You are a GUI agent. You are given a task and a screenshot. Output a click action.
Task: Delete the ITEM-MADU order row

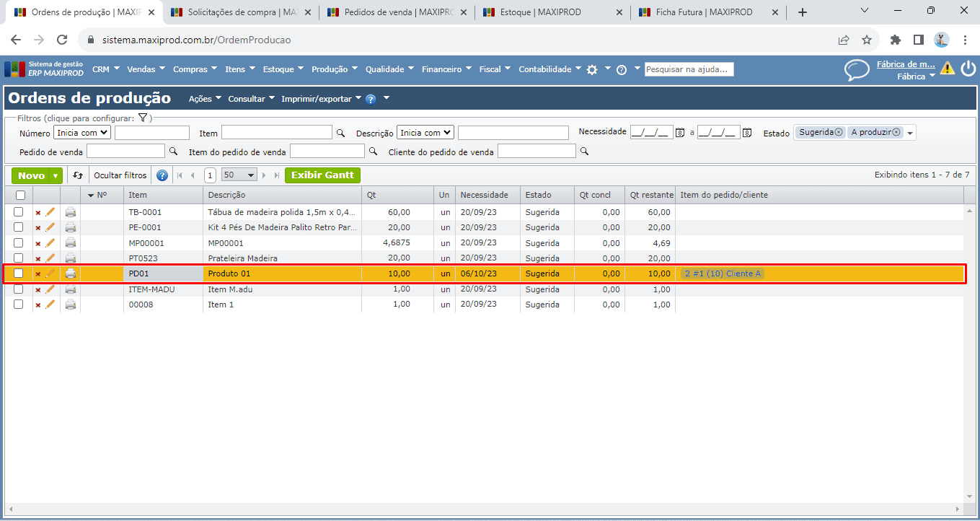38,290
